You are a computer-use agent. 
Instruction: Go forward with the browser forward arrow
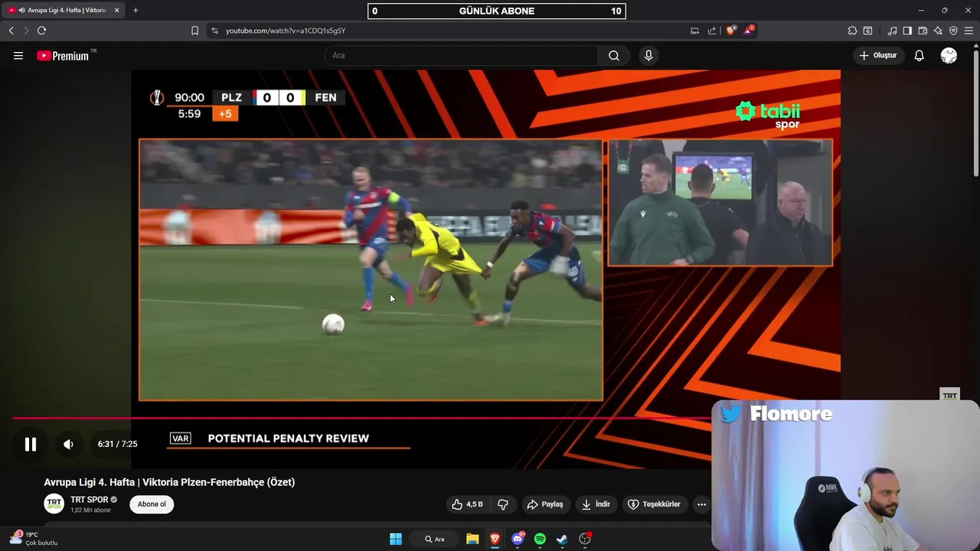[25, 31]
